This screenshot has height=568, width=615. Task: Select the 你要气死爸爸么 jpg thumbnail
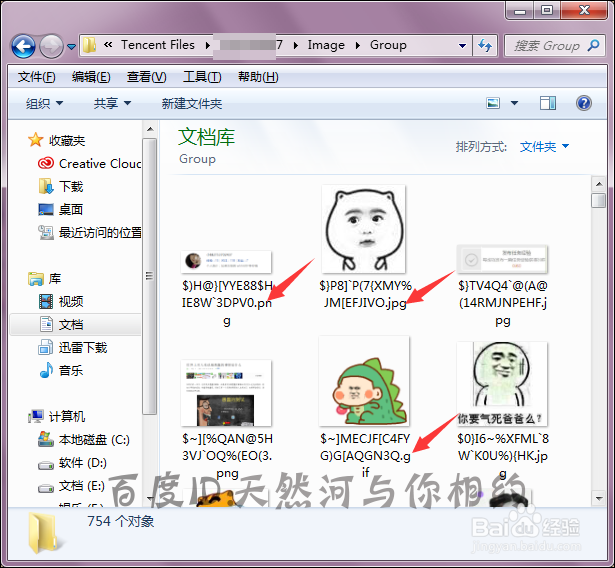click(502, 384)
